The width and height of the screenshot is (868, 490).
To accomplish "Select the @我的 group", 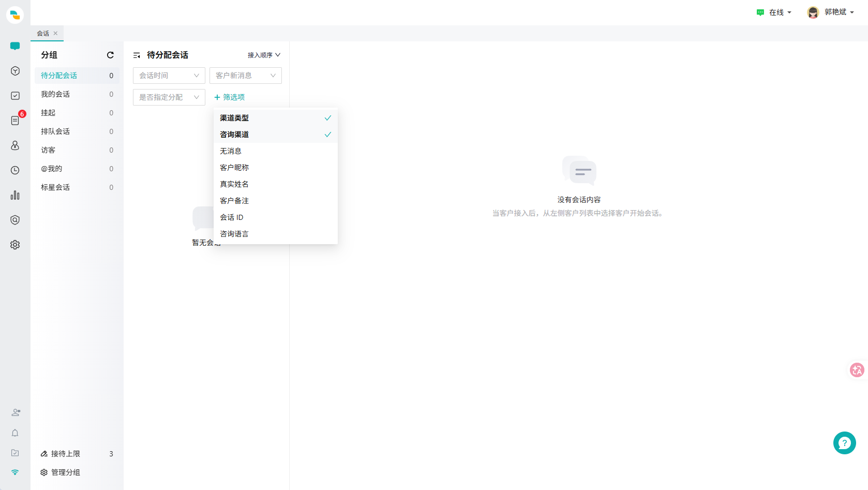I will [x=77, y=169].
